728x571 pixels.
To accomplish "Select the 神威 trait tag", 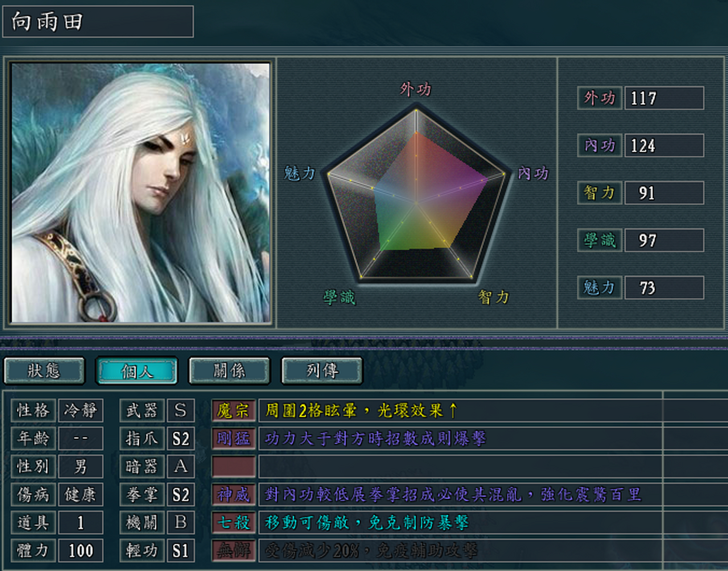I will click(x=234, y=495).
